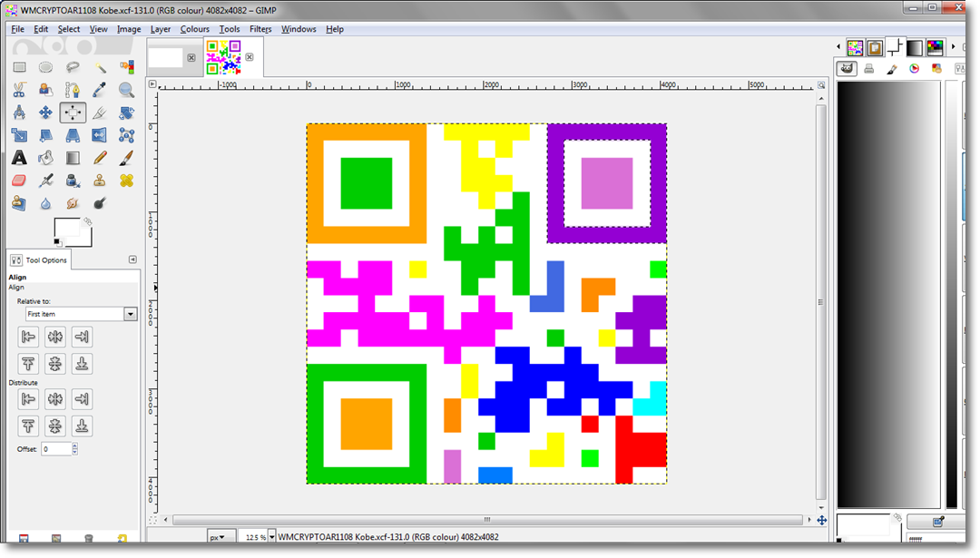This screenshot has height=558, width=980.
Task: Open the 'Relative to: First item' dropdown
Action: pyautogui.click(x=81, y=314)
